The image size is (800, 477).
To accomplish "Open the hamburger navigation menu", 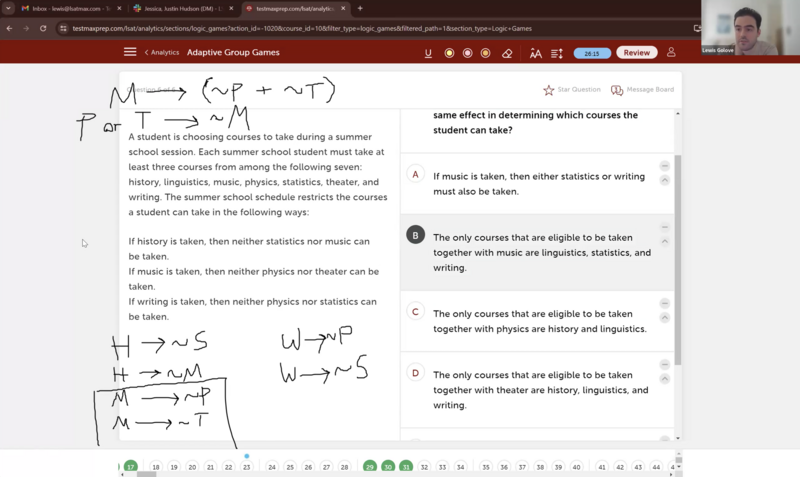I will tap(130, 52).
